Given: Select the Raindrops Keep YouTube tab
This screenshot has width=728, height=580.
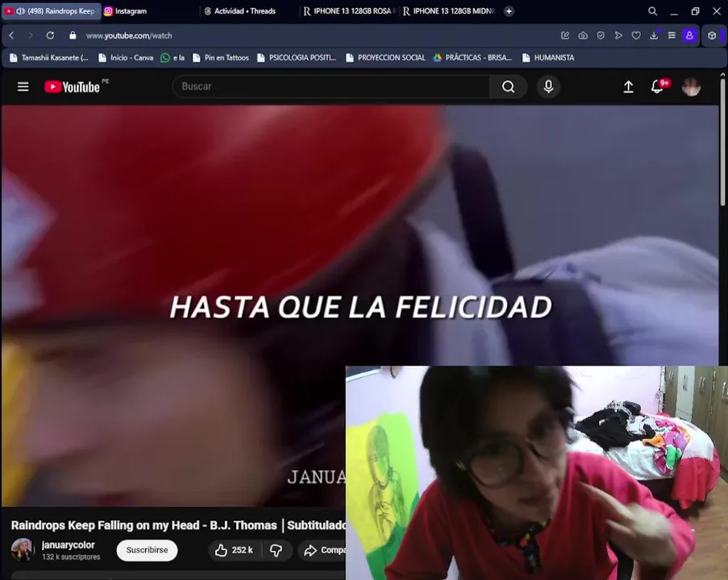Looking at the screenshot, I should (x=51, y=11).
